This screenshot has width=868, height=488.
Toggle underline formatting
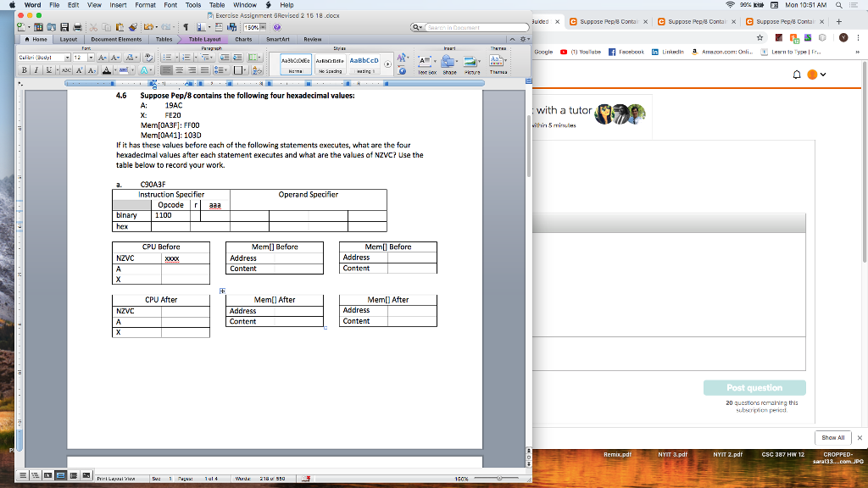(47, 69)
